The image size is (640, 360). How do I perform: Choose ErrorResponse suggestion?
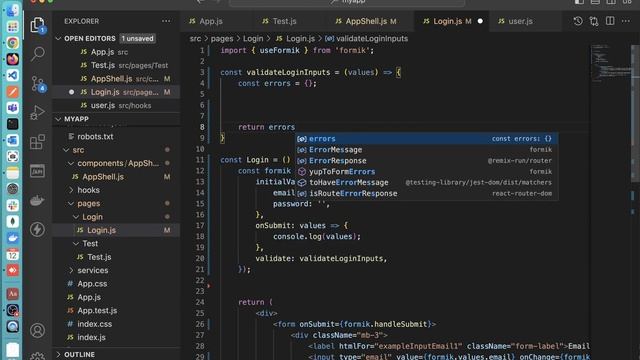coord(427,161)
